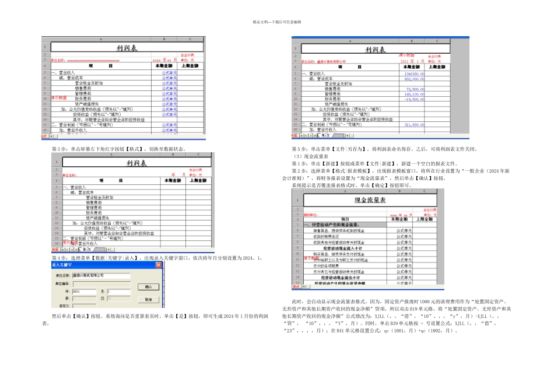Click red 格式 button below formula-filled 利润表
The image size is (554, 392).
coord(44,136)
